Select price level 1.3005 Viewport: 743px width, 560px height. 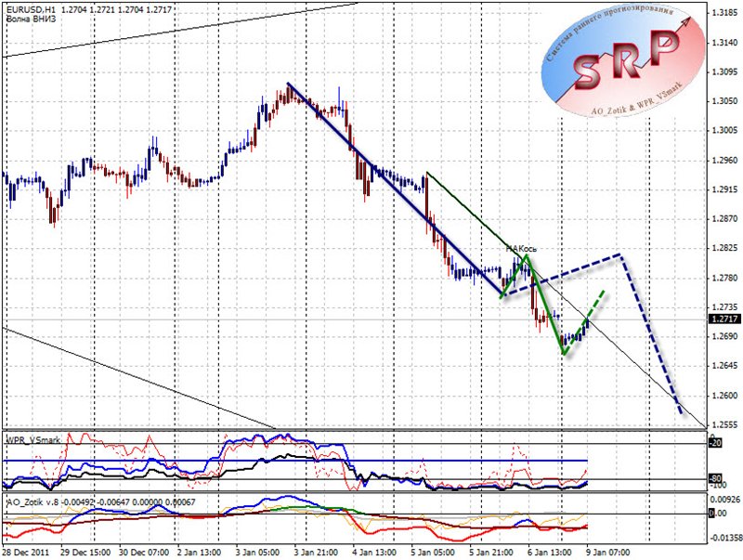pyautogui.click(x=724, y=131)
